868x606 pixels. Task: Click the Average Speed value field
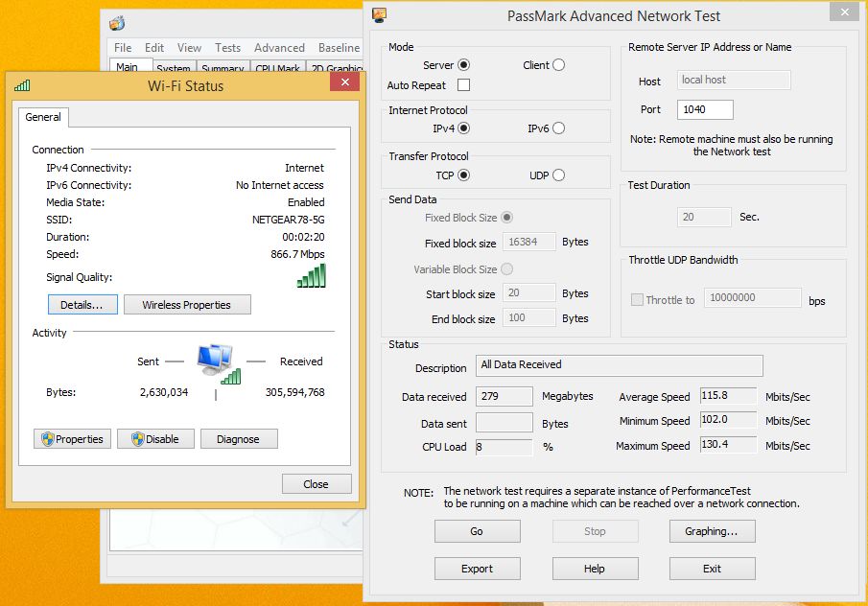pos(729,396)
